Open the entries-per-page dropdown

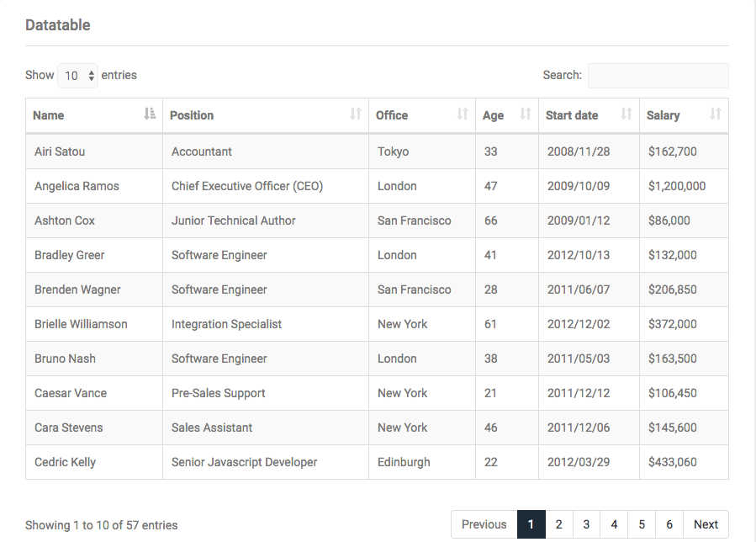pos(78,76)
